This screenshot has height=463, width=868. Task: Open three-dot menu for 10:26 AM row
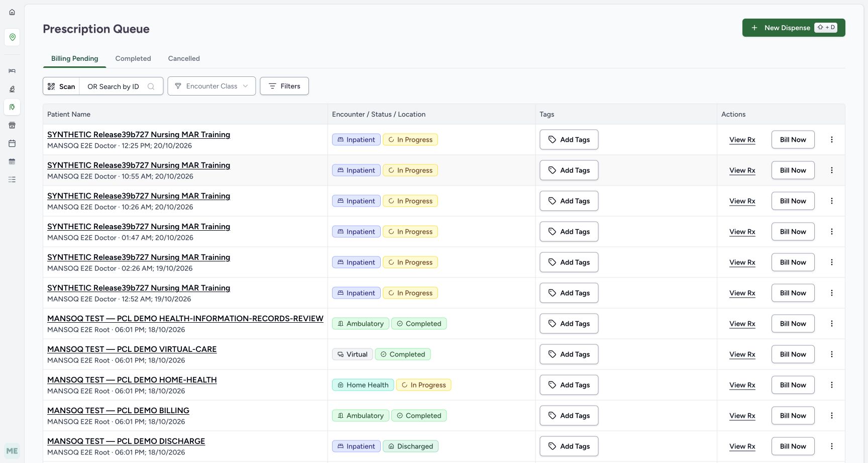[x=832, y=201]
